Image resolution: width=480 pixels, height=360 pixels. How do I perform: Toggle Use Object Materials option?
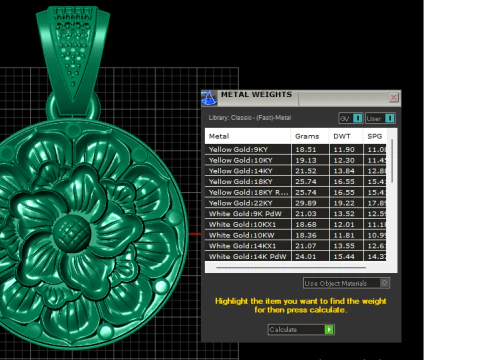coord(346,283)
